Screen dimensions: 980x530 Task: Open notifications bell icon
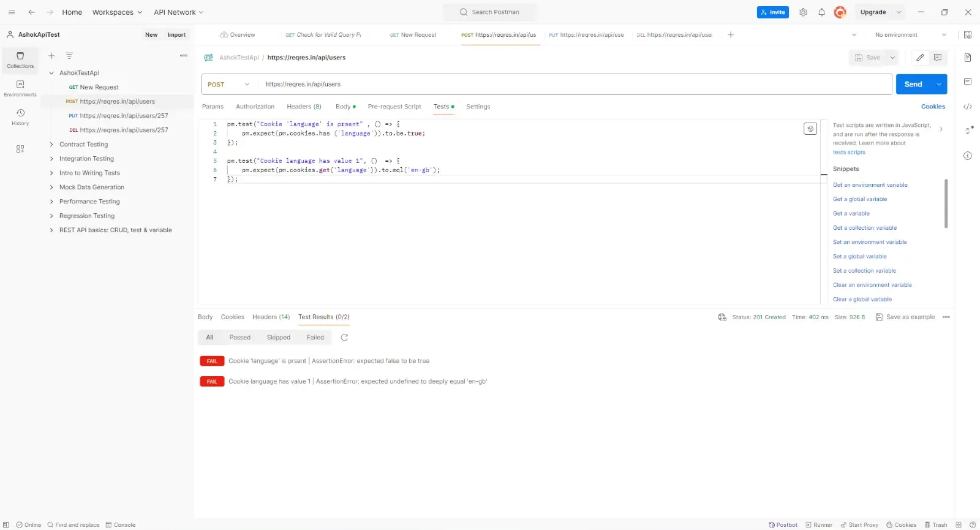pos(821,12)
